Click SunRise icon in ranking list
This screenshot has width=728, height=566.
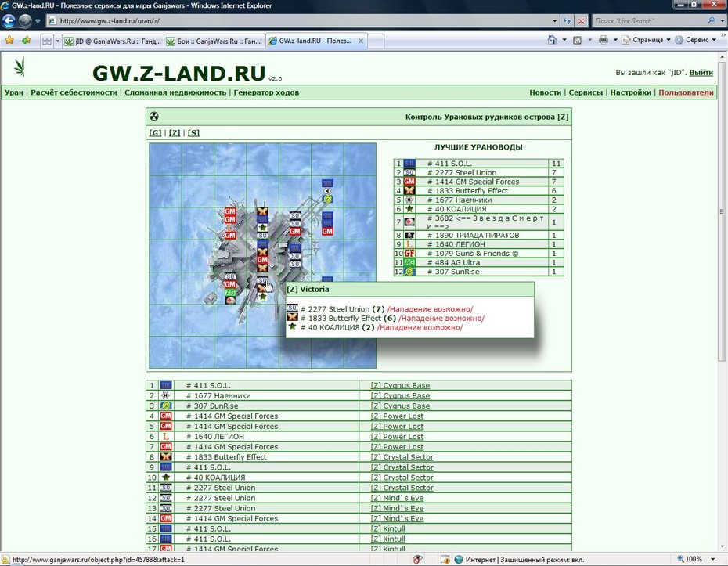[x=409, y=272]
